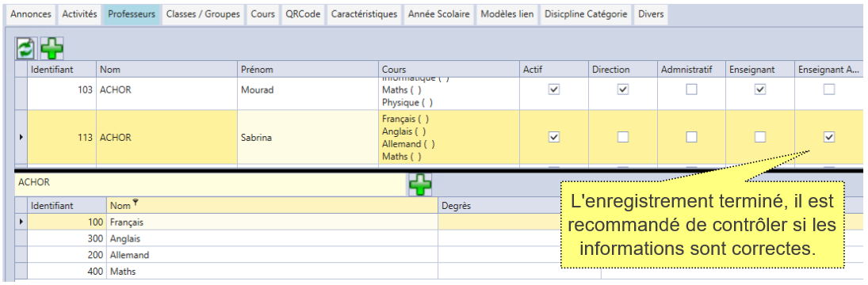Click the Admnistratif column header
The height and width of the screenshot is (285, 868).
691,70
